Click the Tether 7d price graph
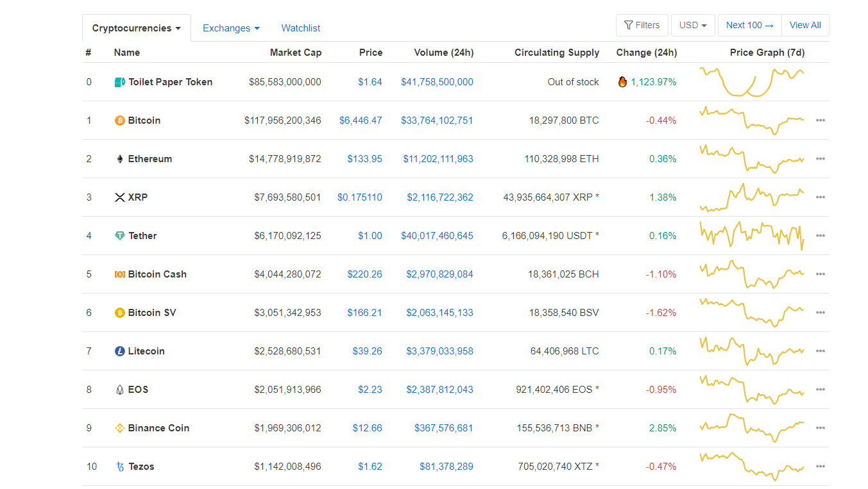The height and width of the screenshot is (489, 868). (751, 236)
